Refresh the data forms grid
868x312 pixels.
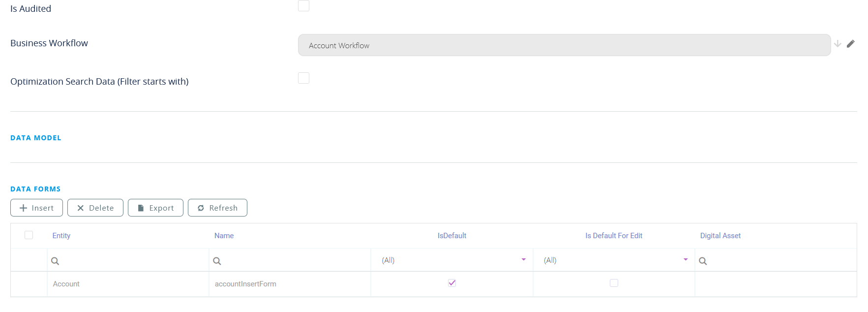tap(217, 208)
